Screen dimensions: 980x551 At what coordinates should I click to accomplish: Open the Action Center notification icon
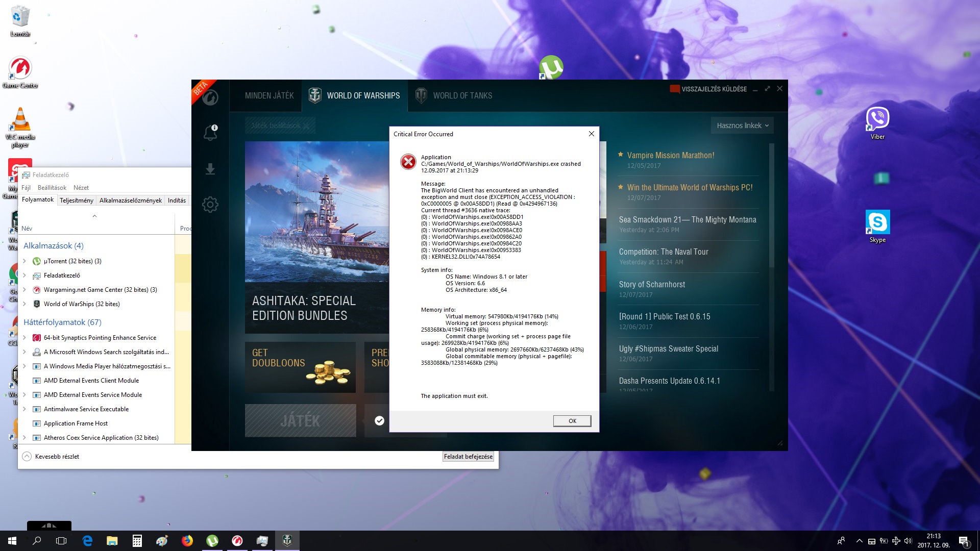point(964,541)
